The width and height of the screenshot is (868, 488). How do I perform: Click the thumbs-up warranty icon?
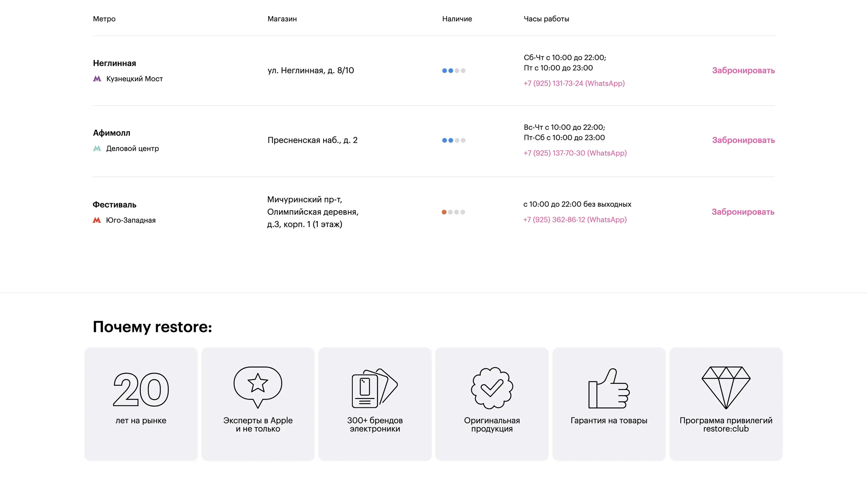pos(609,388)
